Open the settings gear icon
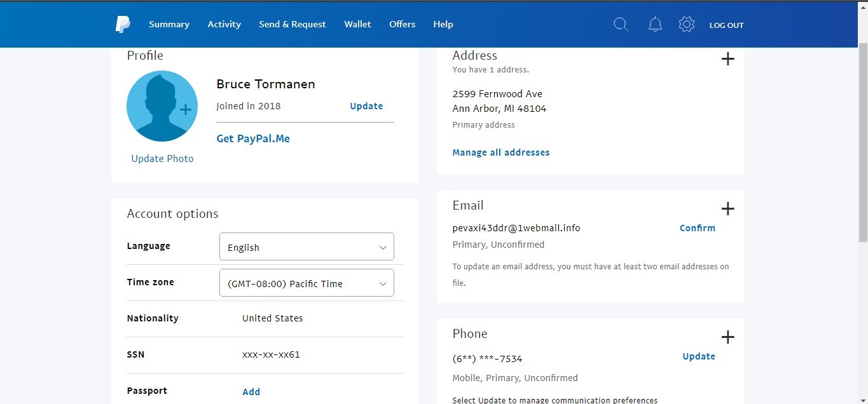This screenshot has height=404, width=868. (686, 25)
